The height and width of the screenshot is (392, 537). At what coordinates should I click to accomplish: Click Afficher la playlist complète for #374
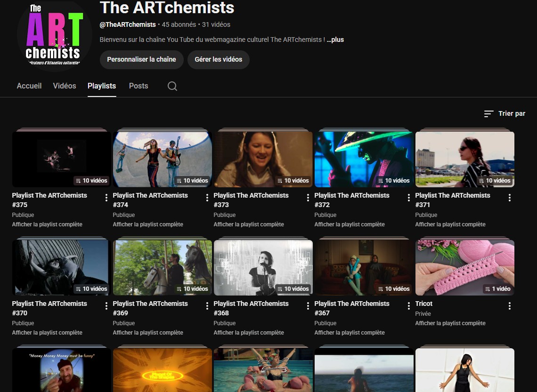[148, 224]
